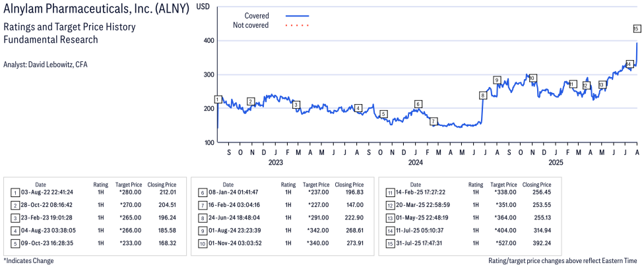
Task: Click chart marker 7 on the price line
Action: (x=434, y=121)
